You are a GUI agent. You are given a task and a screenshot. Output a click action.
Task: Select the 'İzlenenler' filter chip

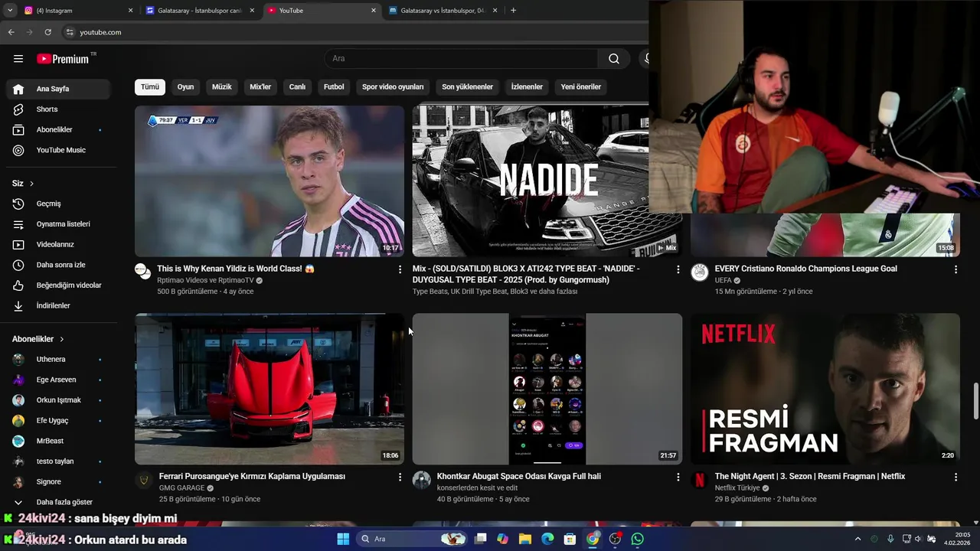click(x=527, y=86)
